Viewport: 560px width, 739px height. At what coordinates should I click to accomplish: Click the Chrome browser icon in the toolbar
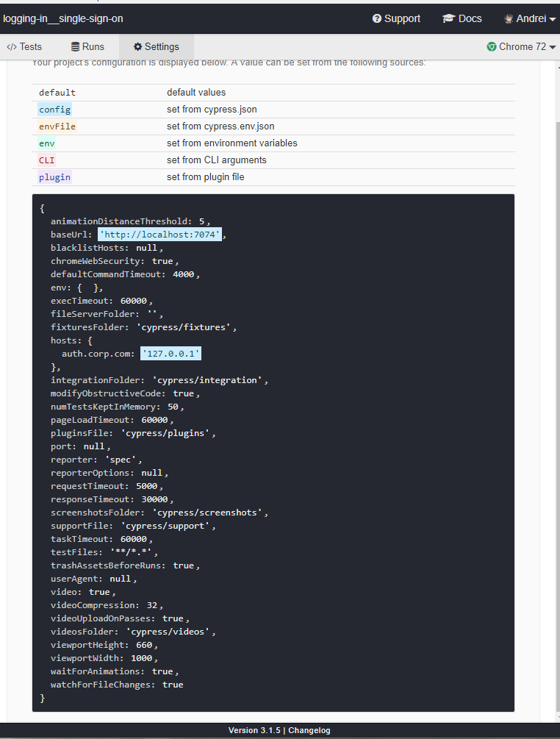(x=491, y=46)
